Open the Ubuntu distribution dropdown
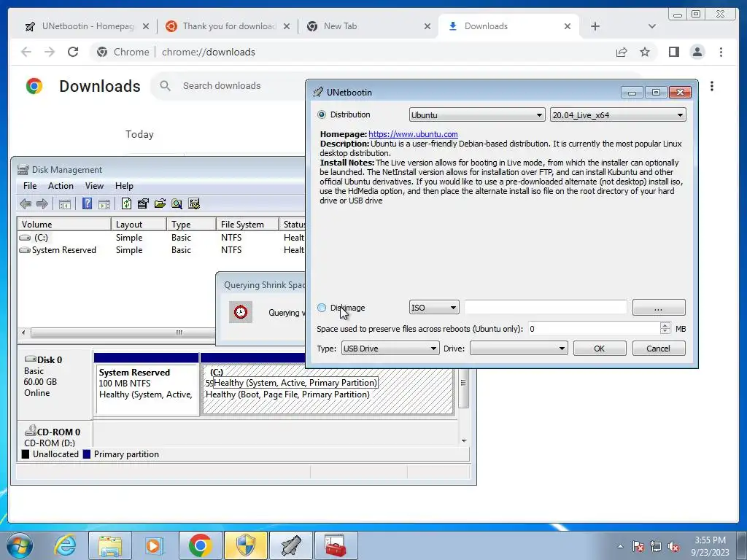The image size is (747, 560). pos(477,114)
